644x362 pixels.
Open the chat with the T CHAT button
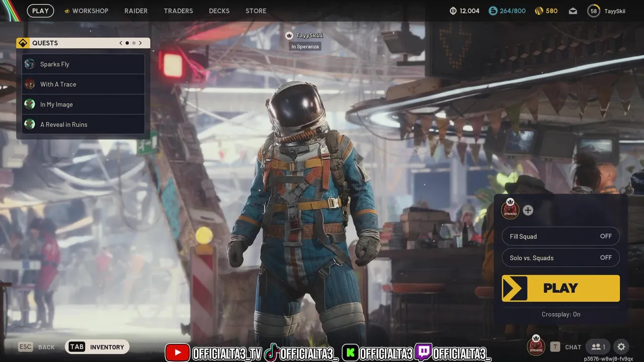coord(566,347)
